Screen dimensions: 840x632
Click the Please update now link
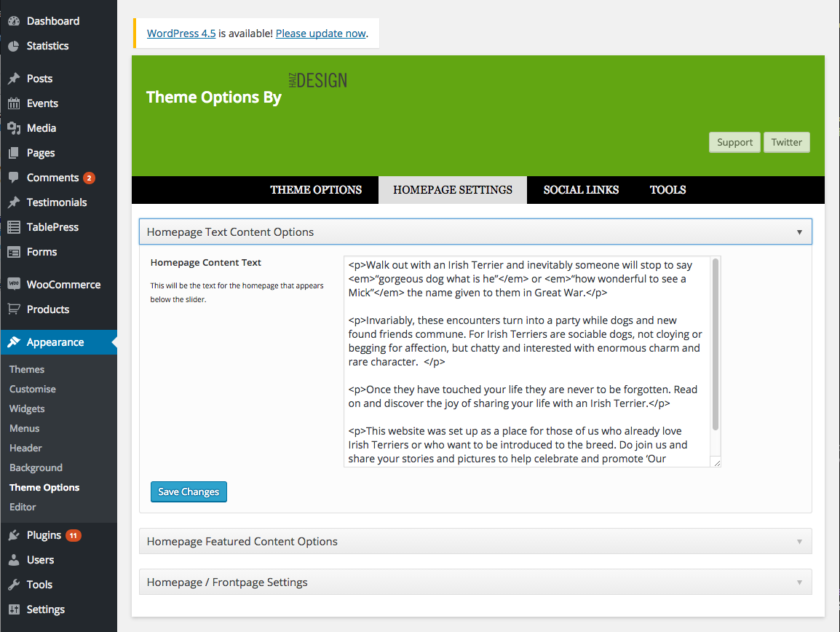pyautogui.click(x=320, y=33)
